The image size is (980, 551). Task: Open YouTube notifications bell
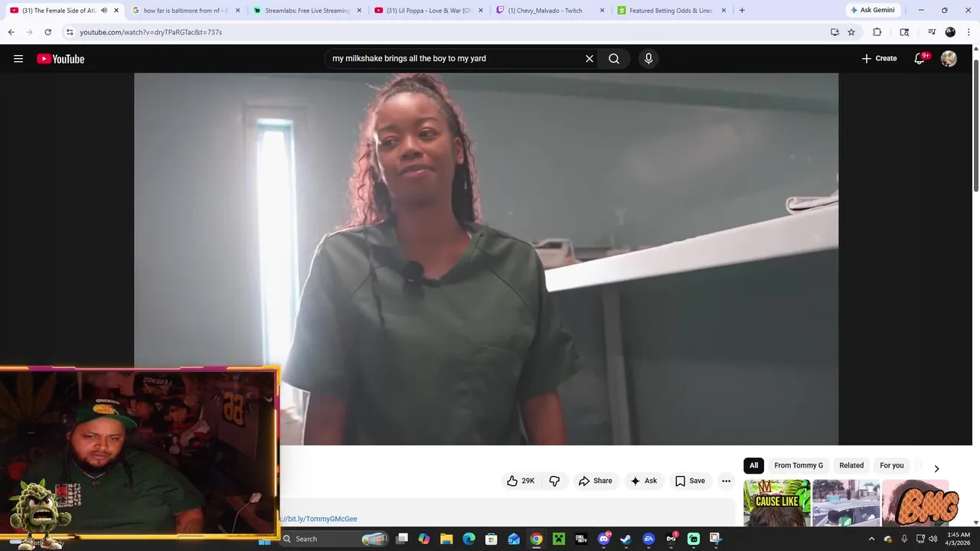pos(920,58)
